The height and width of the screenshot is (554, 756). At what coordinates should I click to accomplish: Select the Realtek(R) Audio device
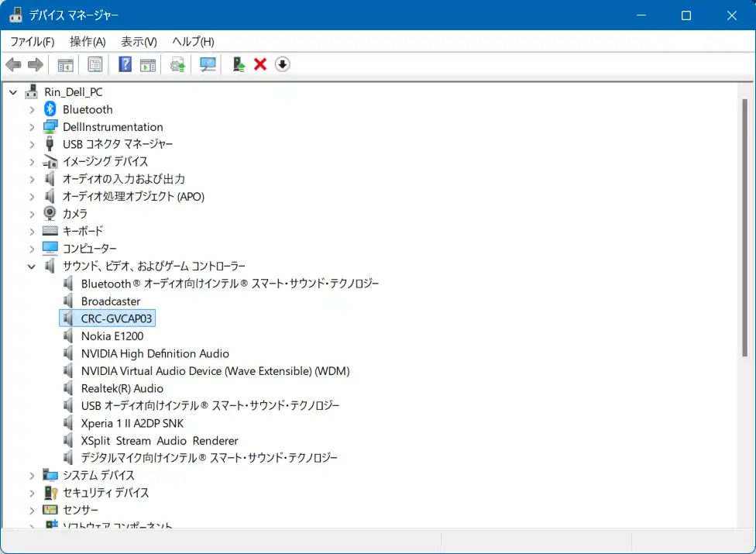click(122, 388)
